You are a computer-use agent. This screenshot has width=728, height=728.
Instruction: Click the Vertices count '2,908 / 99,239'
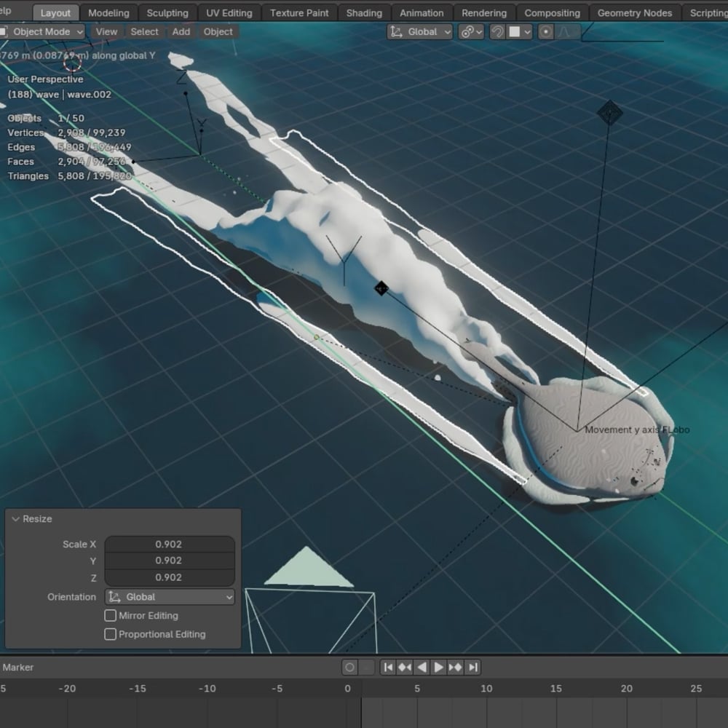coord(92,132)
